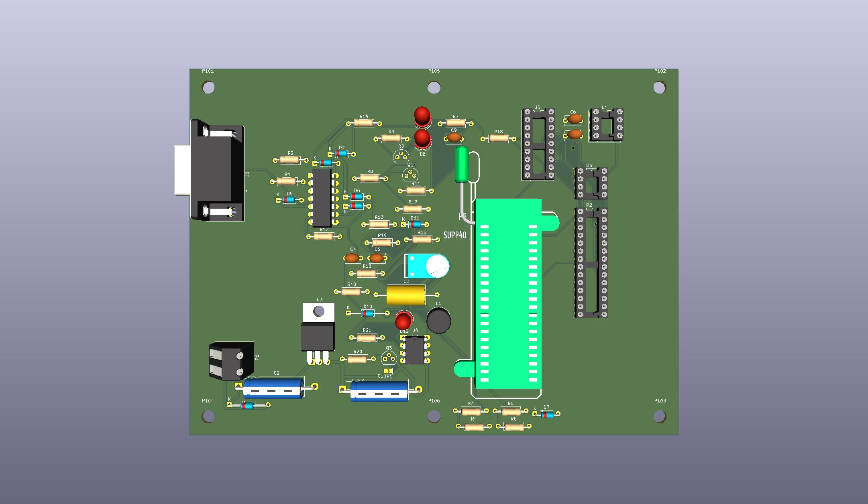Image resolution: width=868 pixels, height=504 pixels.
Task: Select ceramic capacitor C6
Action: pyautogui.click(x=573, y=119)
